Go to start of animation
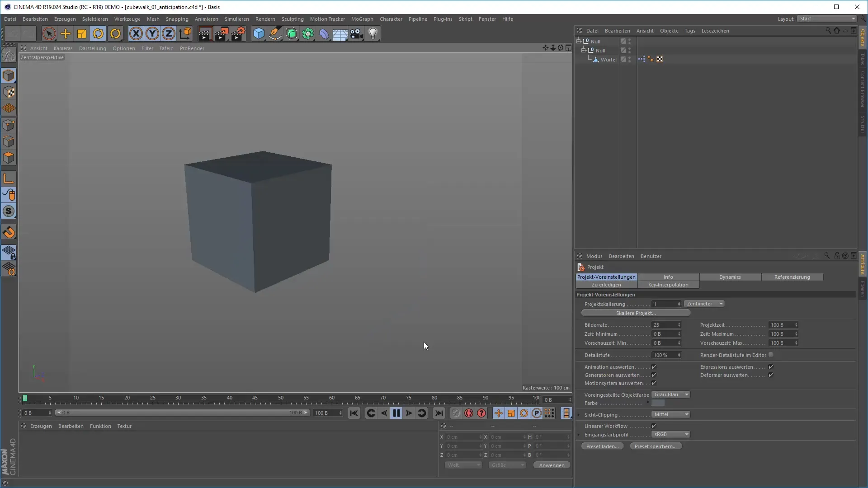 (x=354, y=413)
